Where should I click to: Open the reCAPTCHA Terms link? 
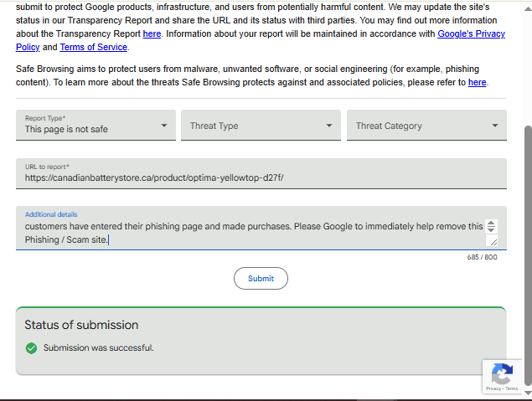tap(511, 388)
